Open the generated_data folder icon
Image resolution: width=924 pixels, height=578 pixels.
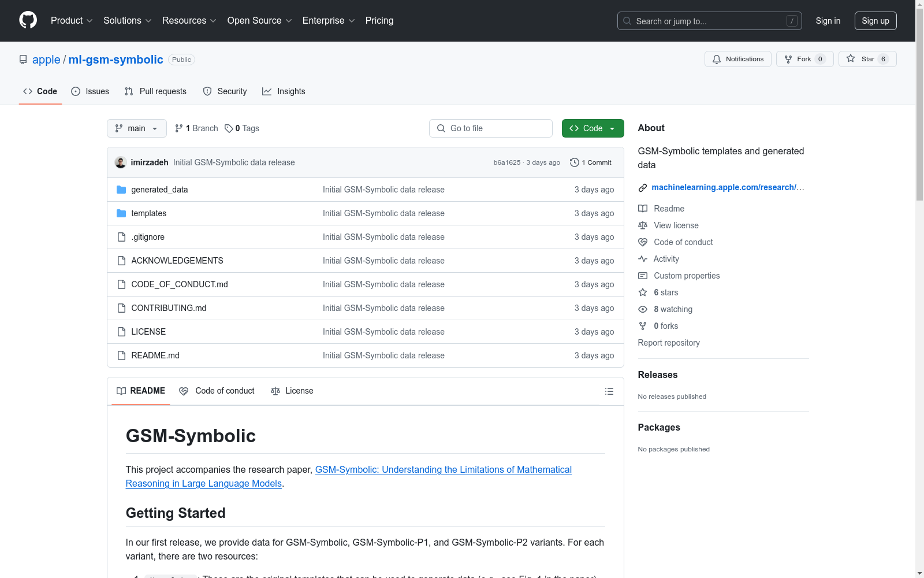(x=121, y=190)
